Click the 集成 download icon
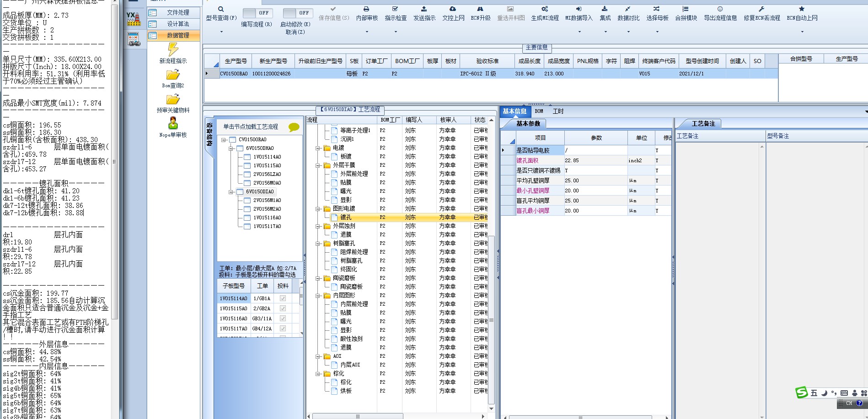The width and height of the screenshot is (868, 419). point(605,9)
